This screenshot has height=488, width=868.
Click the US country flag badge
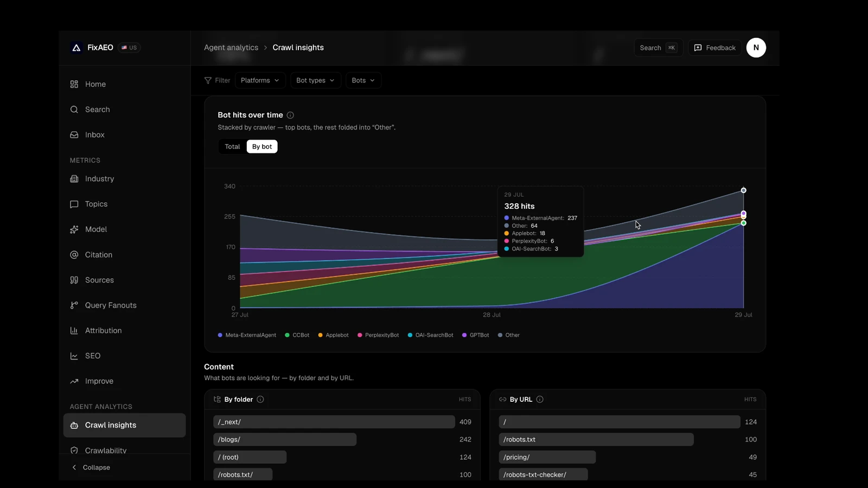coord(129,48)
